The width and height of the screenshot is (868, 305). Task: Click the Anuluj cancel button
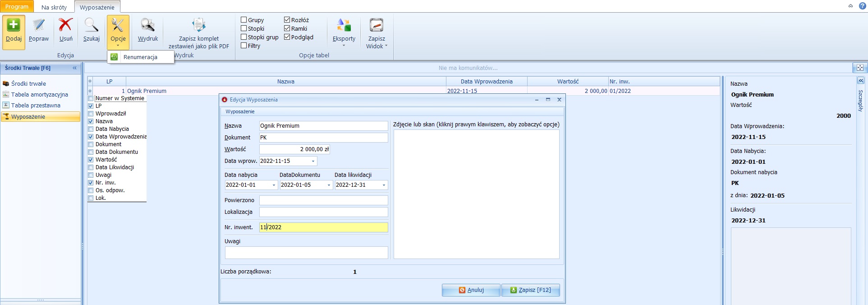pyautogui.click(x=471, y=290)
